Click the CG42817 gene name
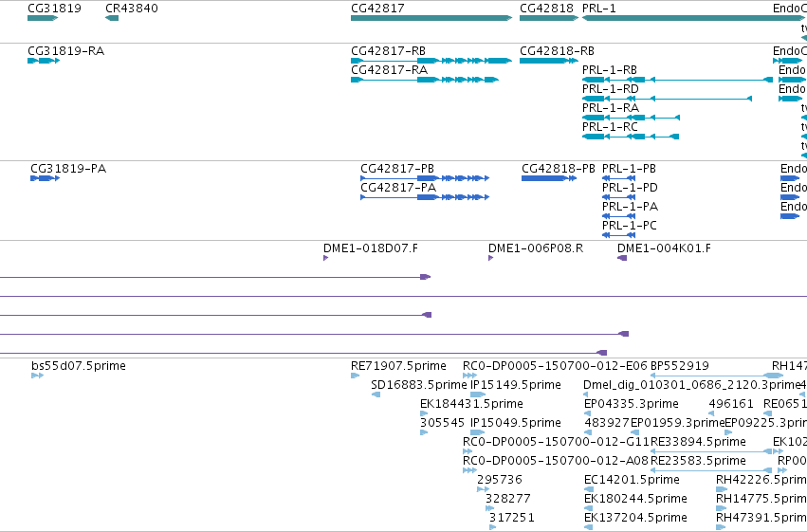Viewport: 807px width, 532px height. [x=377, y=9]
